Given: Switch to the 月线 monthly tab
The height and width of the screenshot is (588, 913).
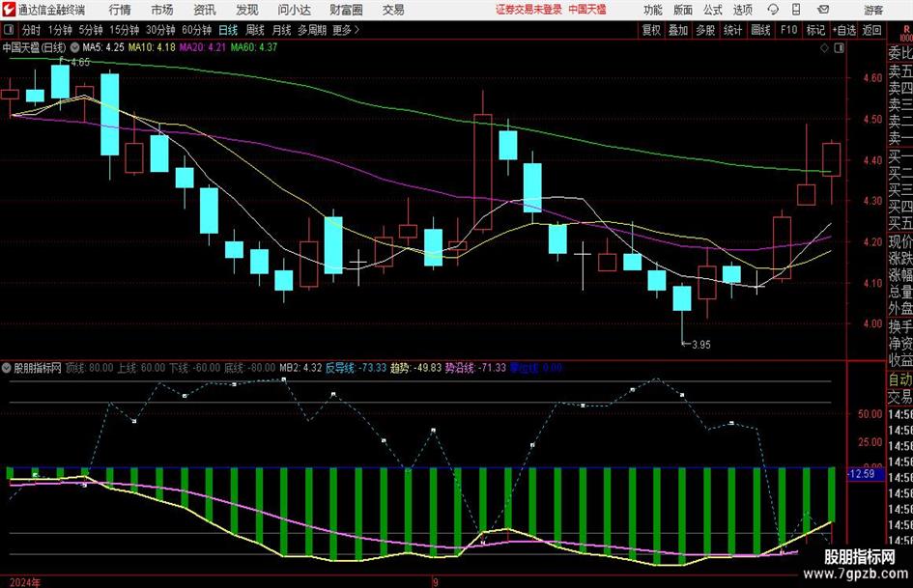Looking at the screenshot, I should click(281, 30).
